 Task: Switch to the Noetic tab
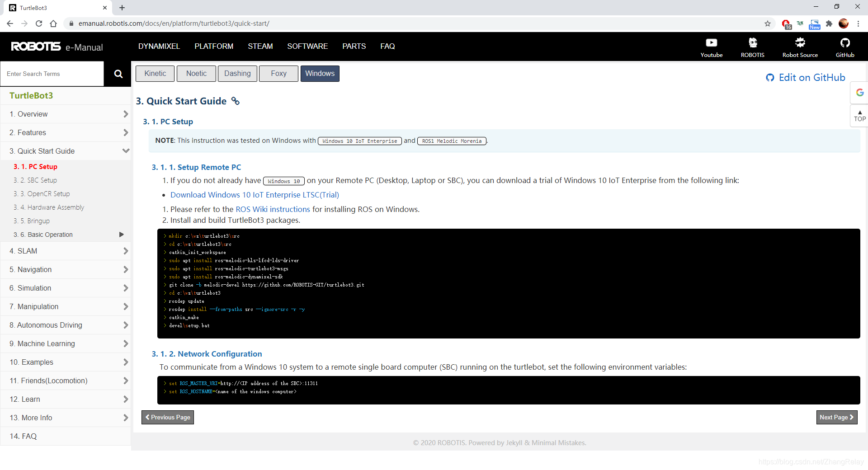coord(196,74)
